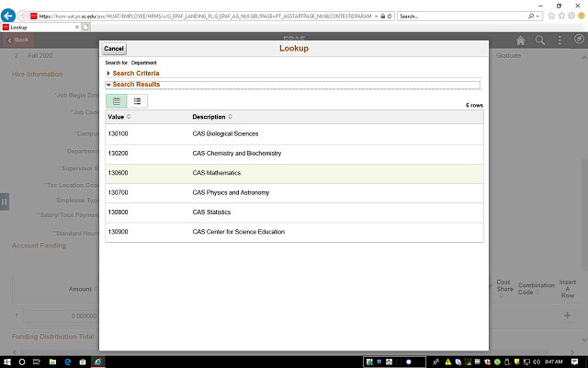588x368 pixels.
Task: Open File Explorer from taskbar
Action: [52, 362]
